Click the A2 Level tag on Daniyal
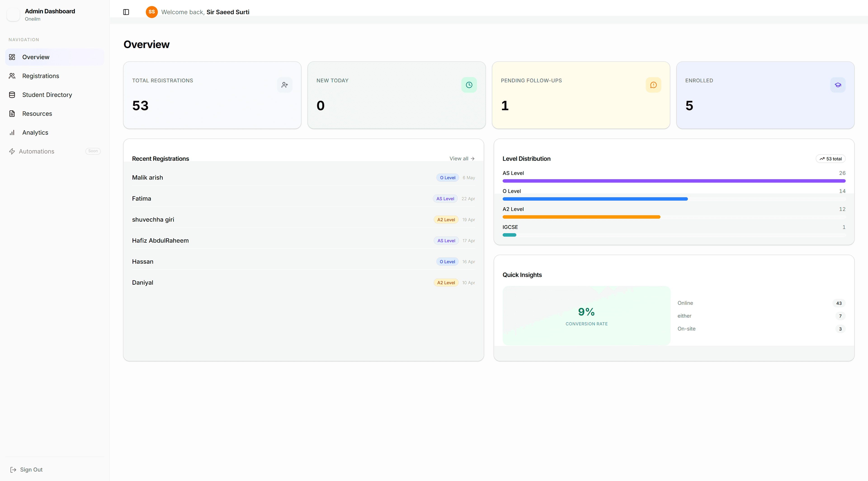This screenshot has height=481, width=868. 446,283
